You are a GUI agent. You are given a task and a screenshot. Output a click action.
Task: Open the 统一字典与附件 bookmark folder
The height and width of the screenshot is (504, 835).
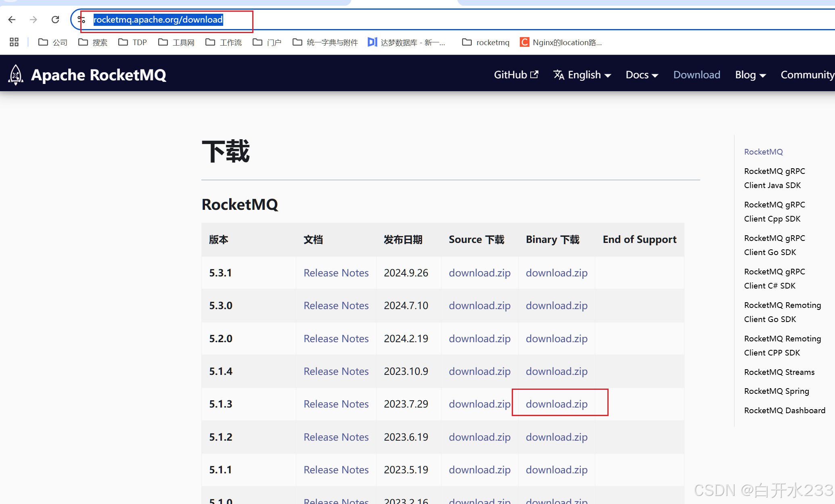click(325, 42)
